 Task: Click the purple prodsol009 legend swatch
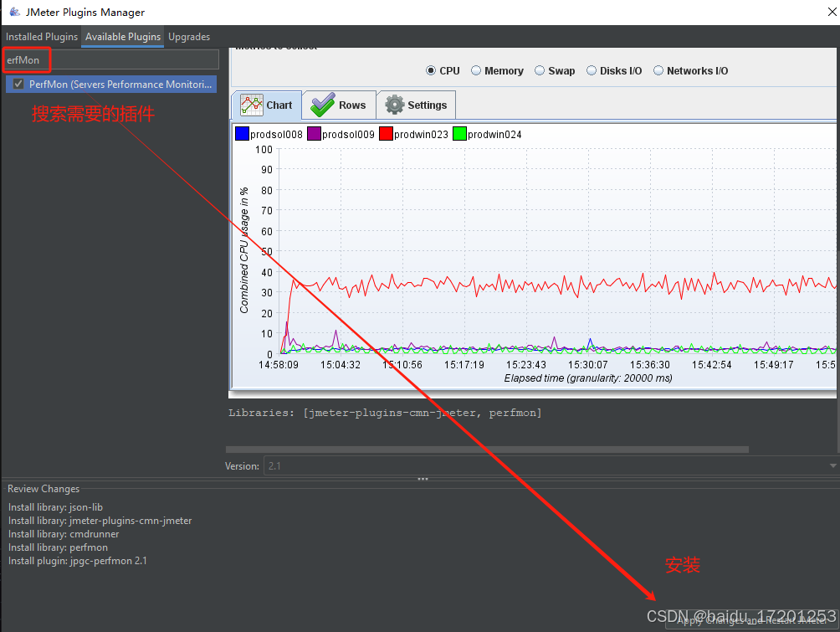click(314, 134)
